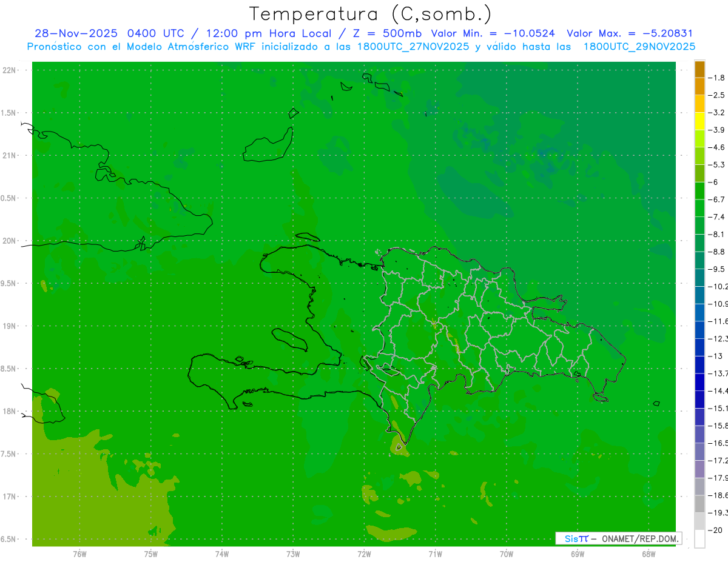
Task: Click the 72W longitude axis label
Action: pos(364,554)
